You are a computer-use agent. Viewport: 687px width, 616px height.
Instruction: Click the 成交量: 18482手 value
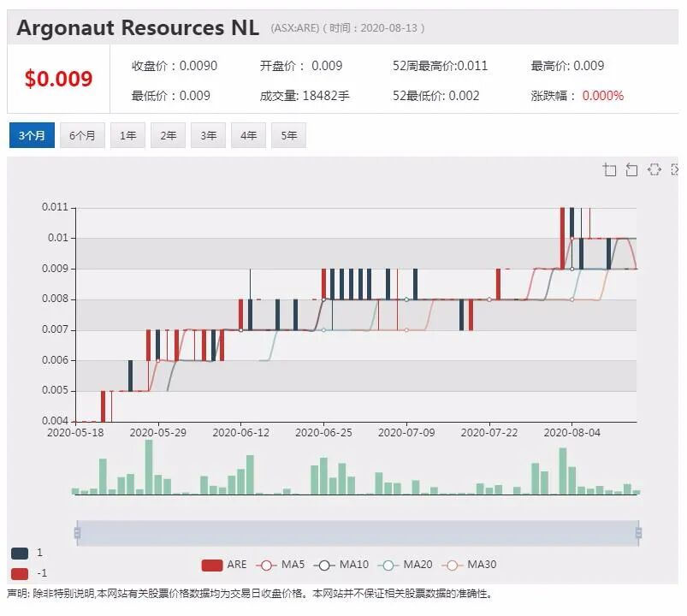[305, 96]
